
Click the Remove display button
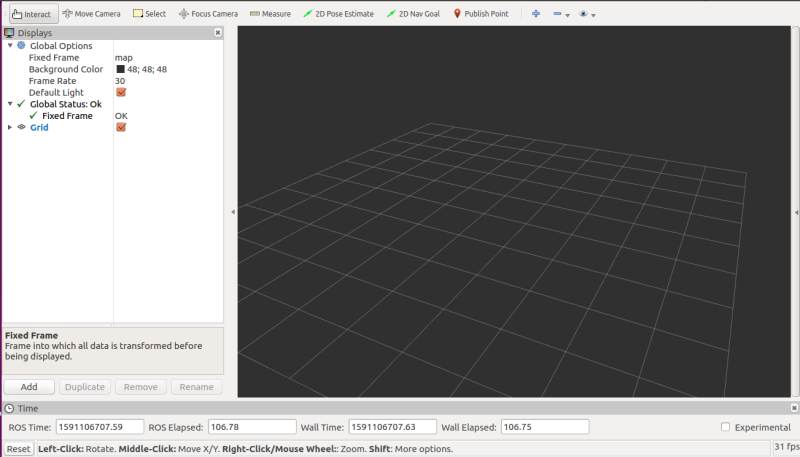[x=141, y=387]
